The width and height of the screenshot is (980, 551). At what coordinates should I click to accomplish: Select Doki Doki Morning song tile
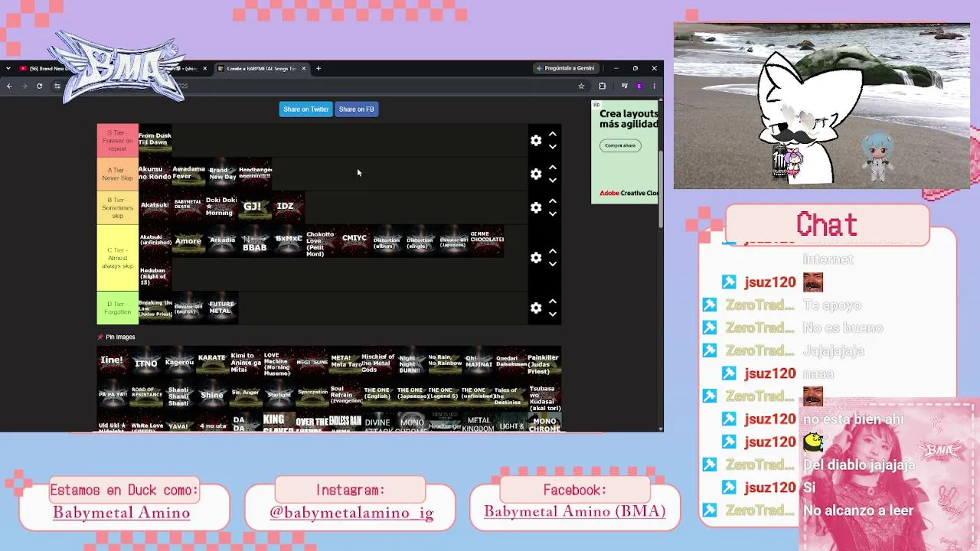pyautogui.click(x=222, y=207)
